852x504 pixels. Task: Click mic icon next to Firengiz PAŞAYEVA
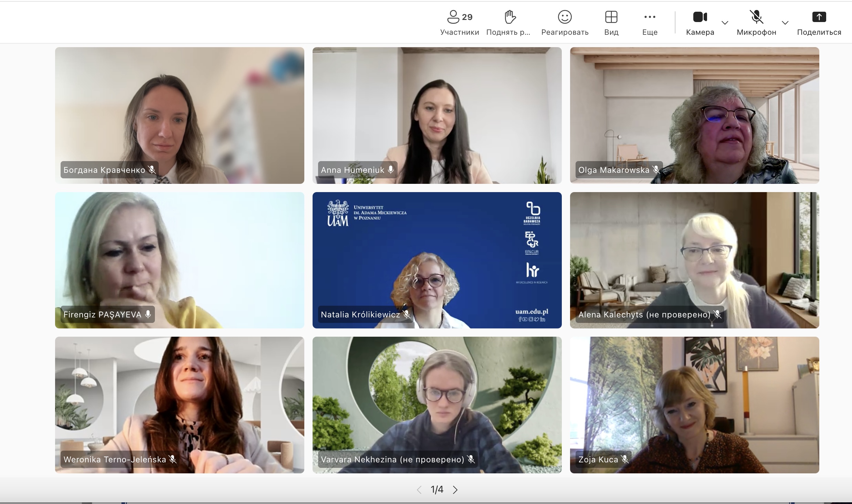148,314
